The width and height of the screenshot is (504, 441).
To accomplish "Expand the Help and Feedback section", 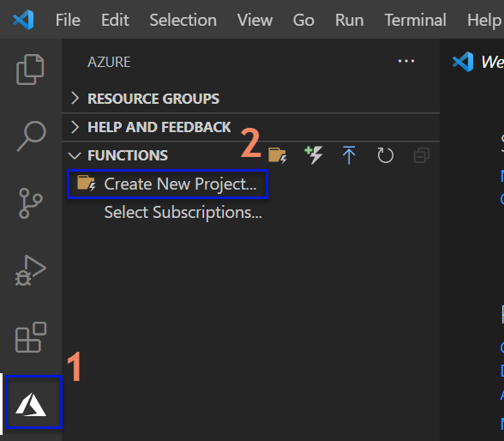I will [250, 127].
